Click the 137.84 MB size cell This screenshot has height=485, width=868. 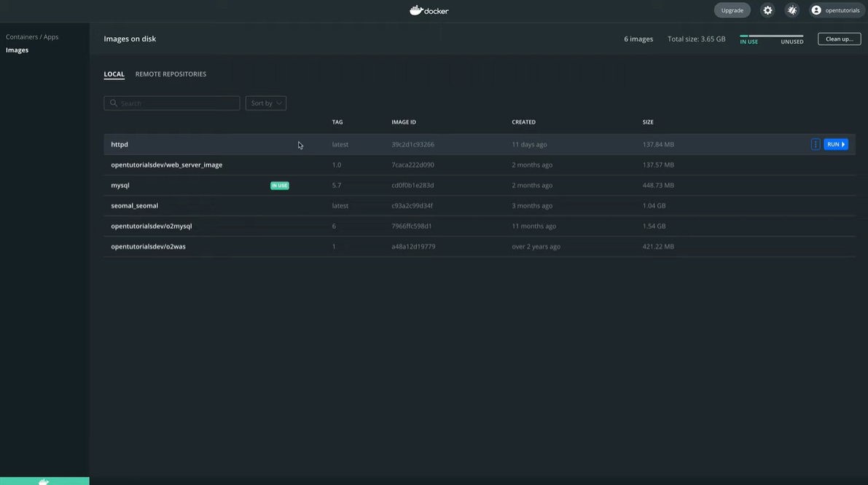pyautogui.click(x=658, y=144)
